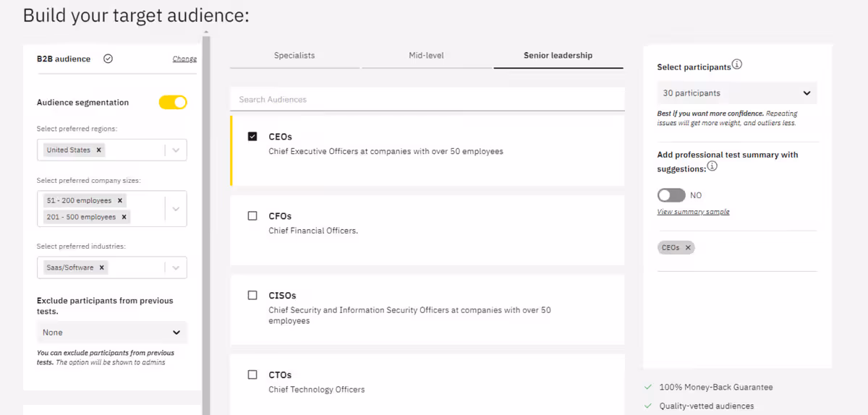The height and width of the screenshot is (415, 868).
Task: Click the 100% Money-Back Guarantee checkmark icon
Action: point(647,388)
